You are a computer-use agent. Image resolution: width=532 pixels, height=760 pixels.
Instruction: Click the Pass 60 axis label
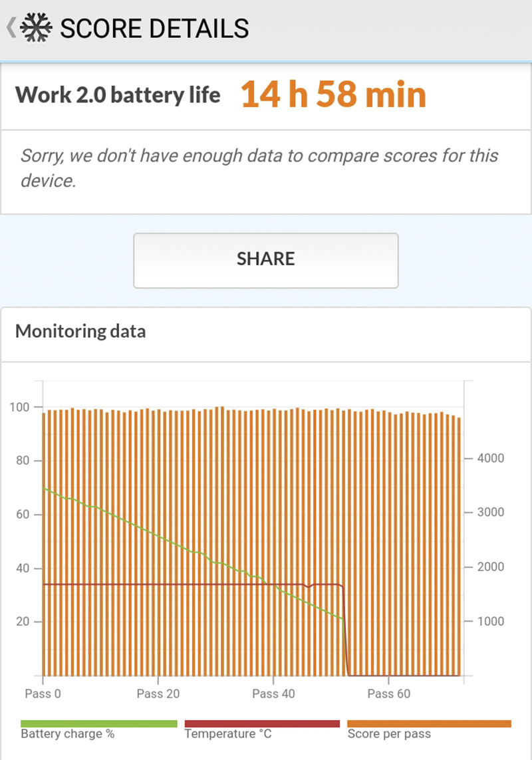point(389,694)
